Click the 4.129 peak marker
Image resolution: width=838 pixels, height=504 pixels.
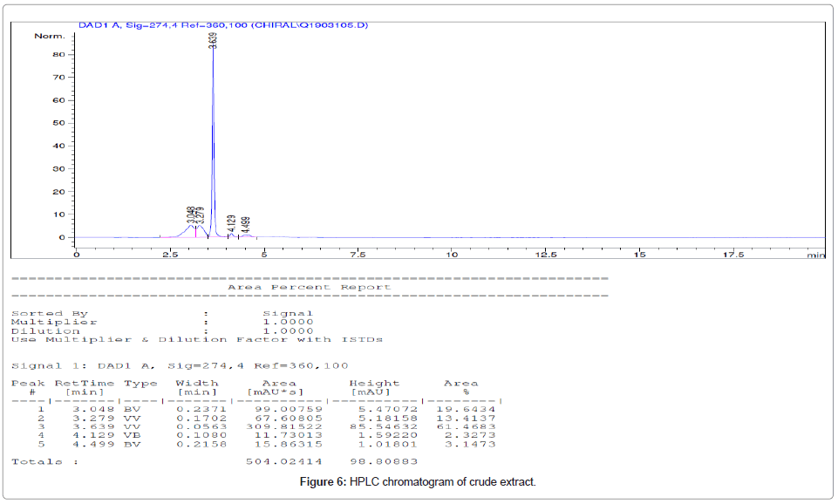pyautogui.click(x=231, y=223)
